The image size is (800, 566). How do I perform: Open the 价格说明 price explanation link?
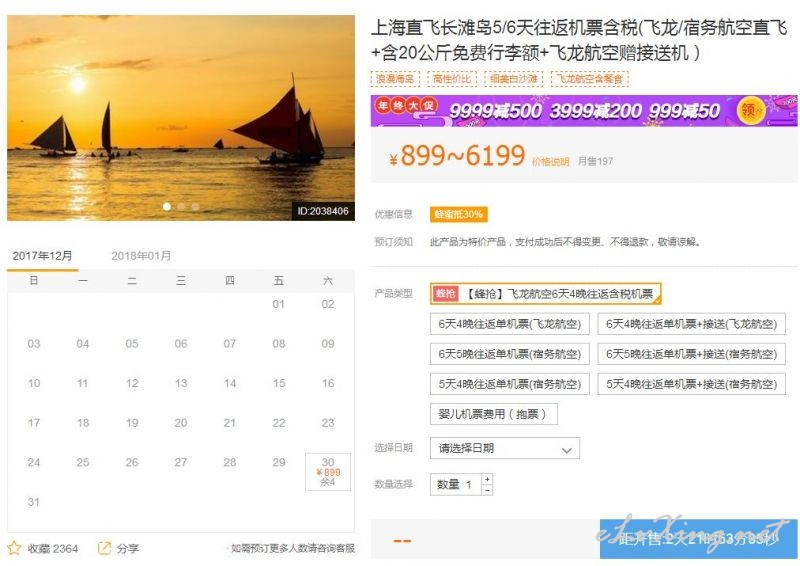coord(550,162)
